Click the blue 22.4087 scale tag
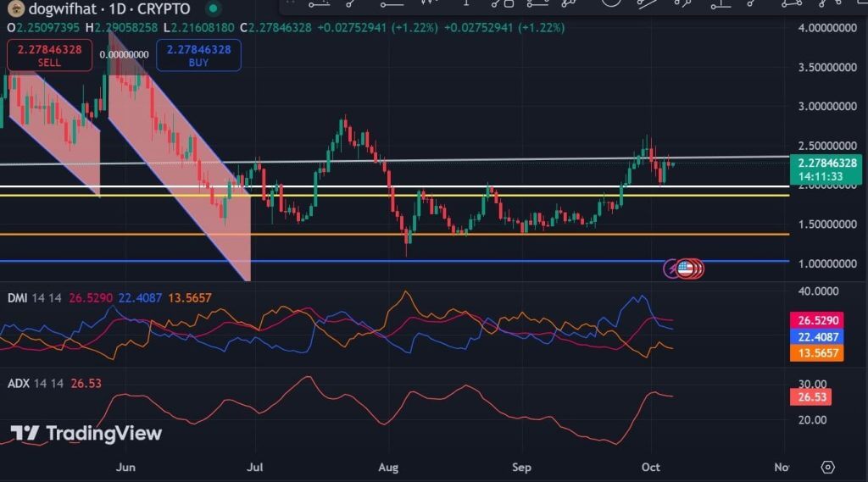 coord(816,337)
